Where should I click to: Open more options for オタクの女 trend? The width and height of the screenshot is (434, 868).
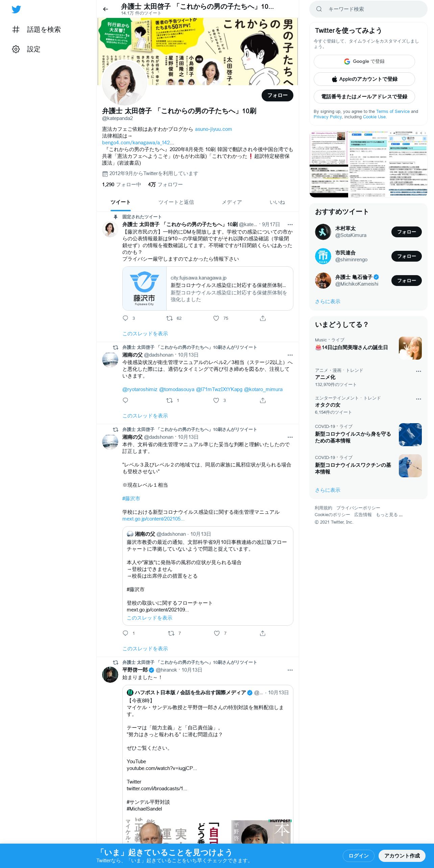418,399
